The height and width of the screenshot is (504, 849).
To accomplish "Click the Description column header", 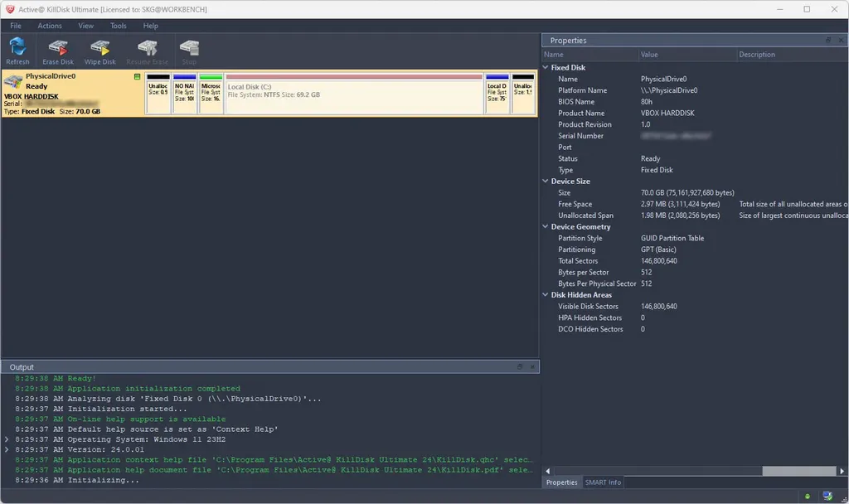I will point(792,55).
